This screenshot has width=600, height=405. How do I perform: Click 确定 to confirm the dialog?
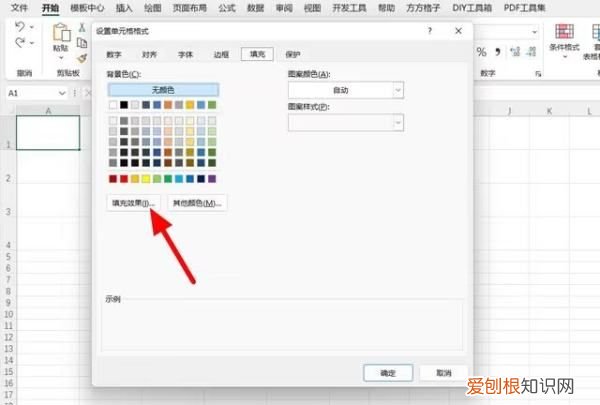tap(388, 373)
